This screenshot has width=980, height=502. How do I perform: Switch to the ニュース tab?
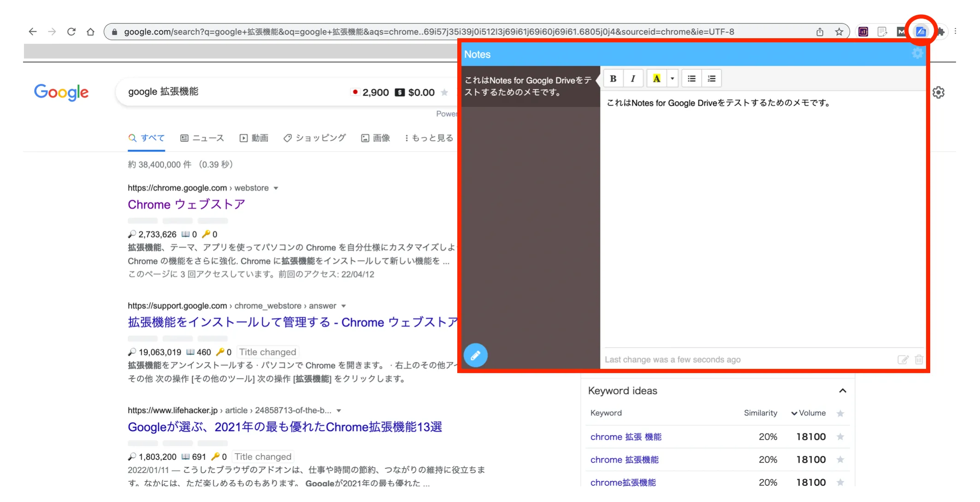coord(202,138)
